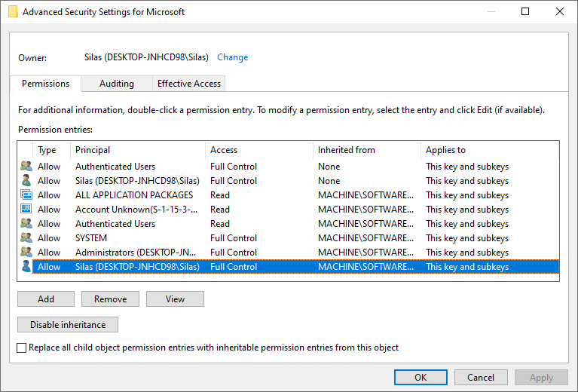This screenshot has width=578, height=392.
Task: Confirm with the OK button
Action: [x=421, y=378]
